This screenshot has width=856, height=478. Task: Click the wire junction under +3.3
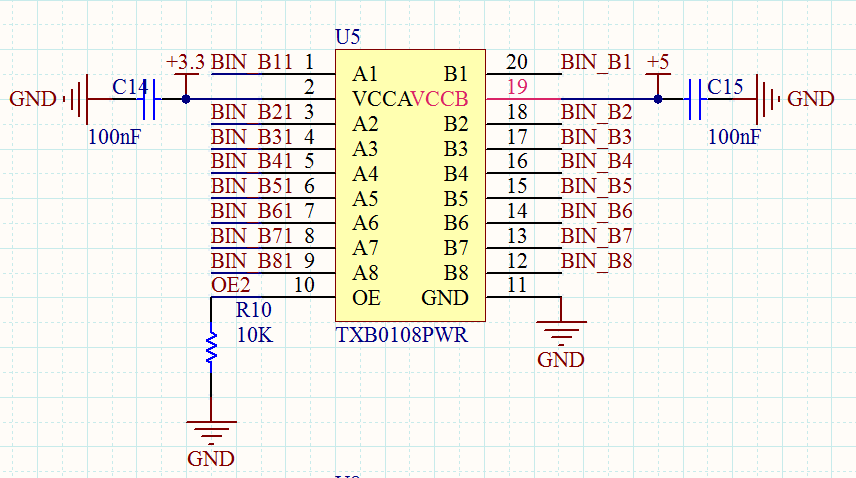[x=186, y=99]
